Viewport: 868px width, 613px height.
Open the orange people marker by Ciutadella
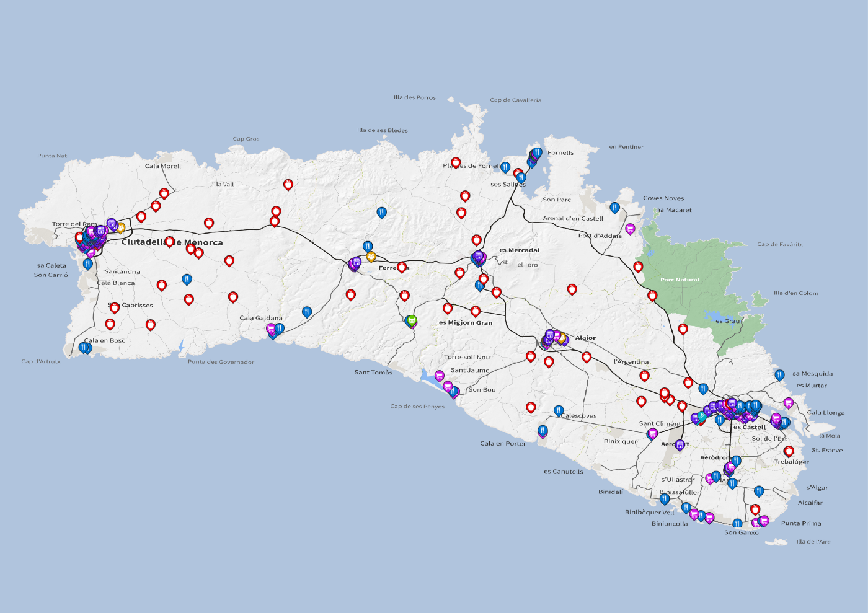[120, 227]
